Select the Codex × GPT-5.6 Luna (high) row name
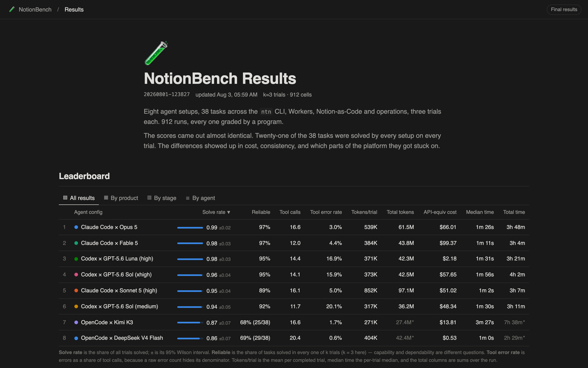This screenshot has height=368, width=588. pos(117,258)
